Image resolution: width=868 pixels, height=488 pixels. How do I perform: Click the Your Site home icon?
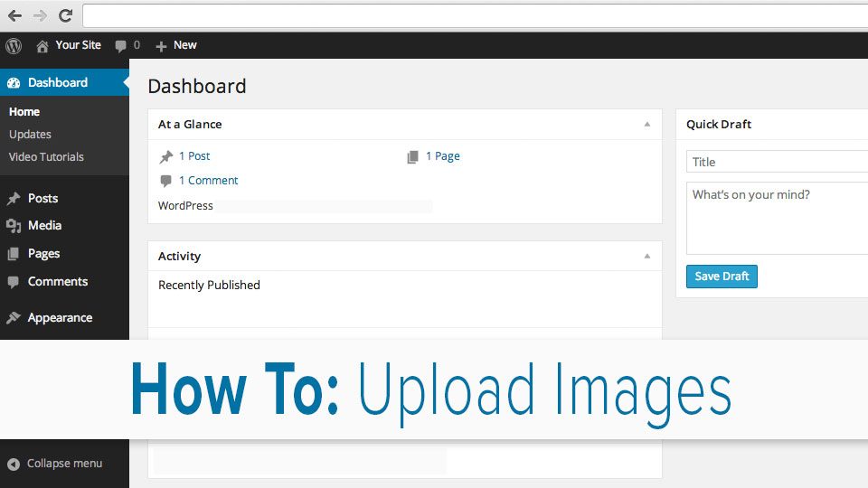tap(42, 45)
